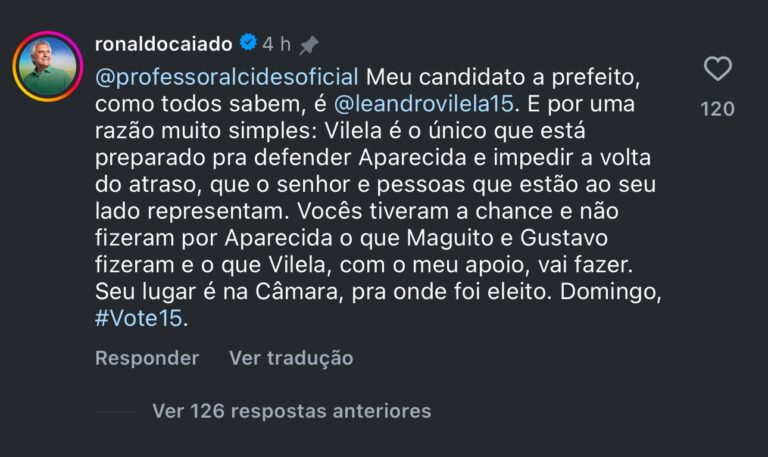Click the pinned comment pin icon
This screenshot has height=457, width=768.
point(309,45)
